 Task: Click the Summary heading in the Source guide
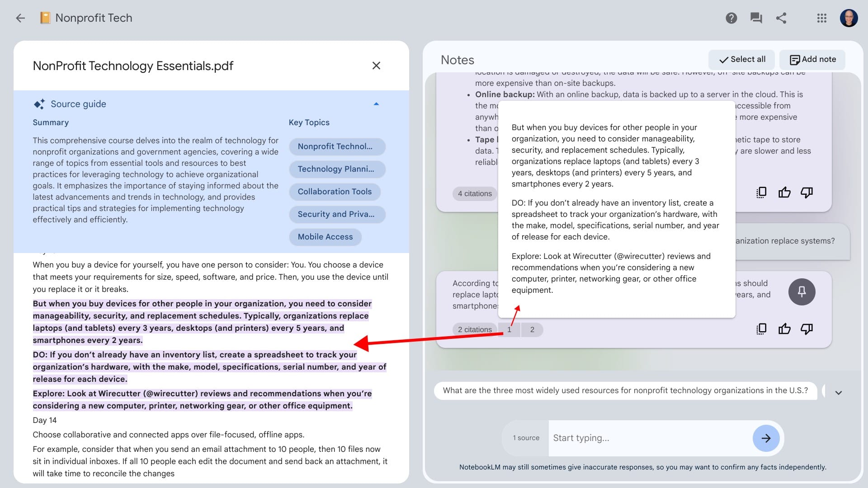51,122
